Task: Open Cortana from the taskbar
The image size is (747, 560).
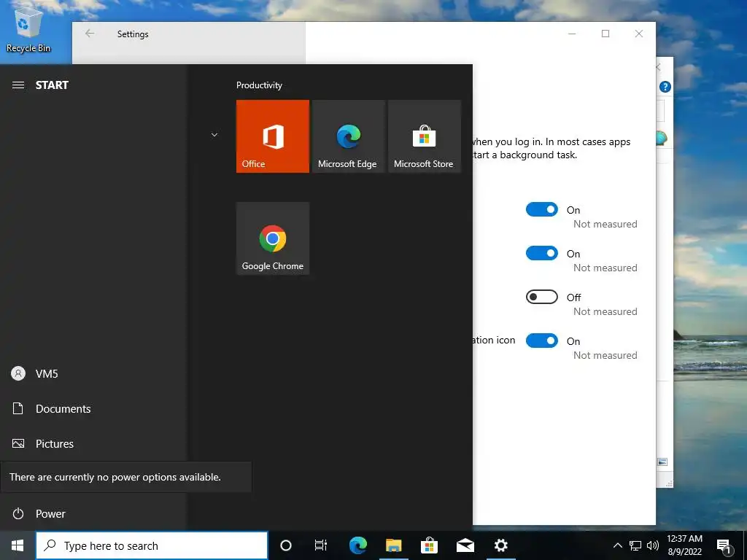Action: coord(286,545)
